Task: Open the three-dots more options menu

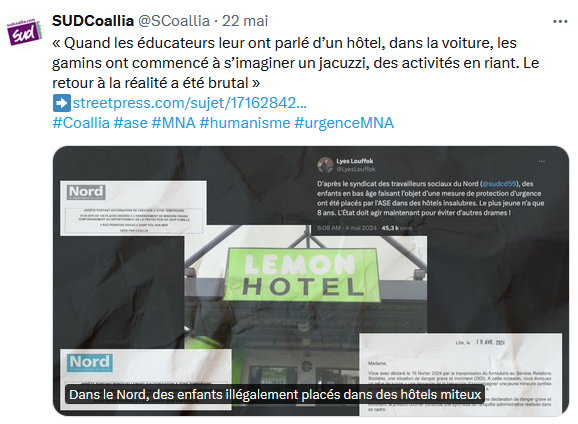Action: pos(560,22)
